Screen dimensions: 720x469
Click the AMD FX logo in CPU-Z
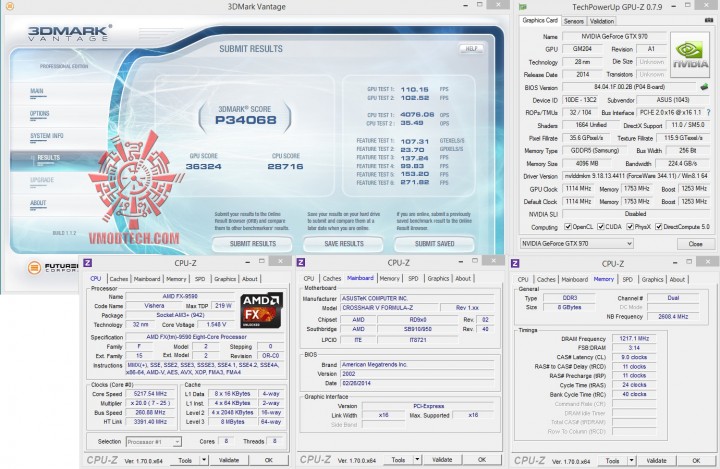pyautogui.click(x=262, y=310)
